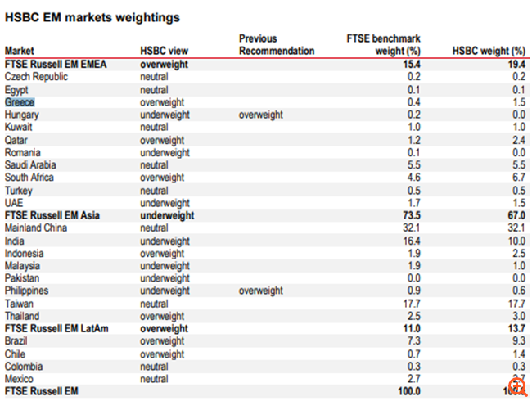The height and width of the screenshot is (401, 532).
Task: Select the 'Hungary' market name
Action: 22,115
